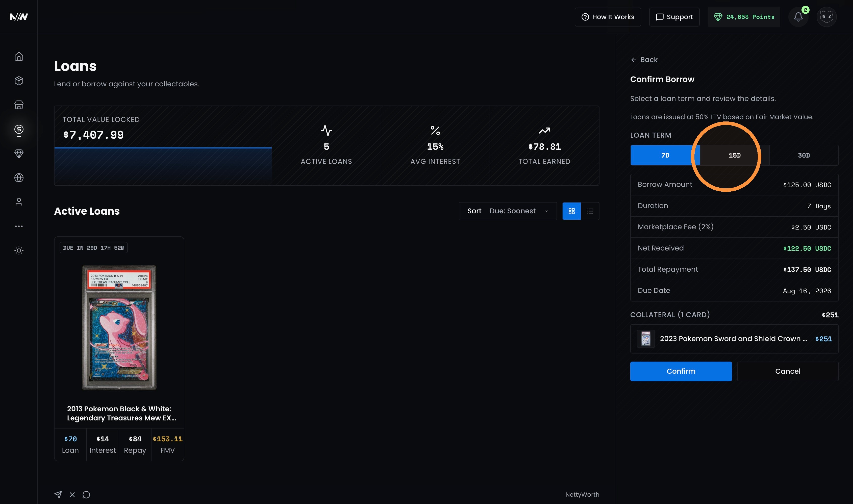
Task: Open the marketplace storefront sidebar icon
Action: pyautogui.click(x=19, y=105)
